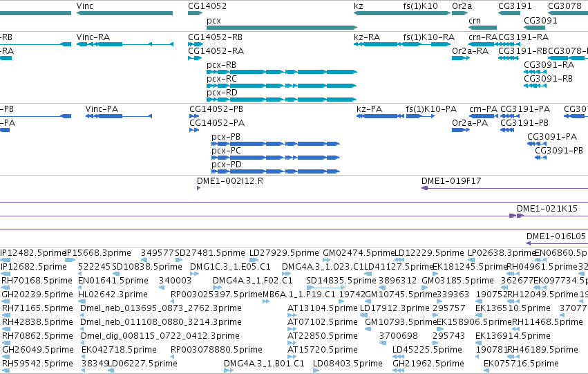Click the LD08403.5prime EST label
The width and height of the screenshot is (588, 374).
click(348, 363)
